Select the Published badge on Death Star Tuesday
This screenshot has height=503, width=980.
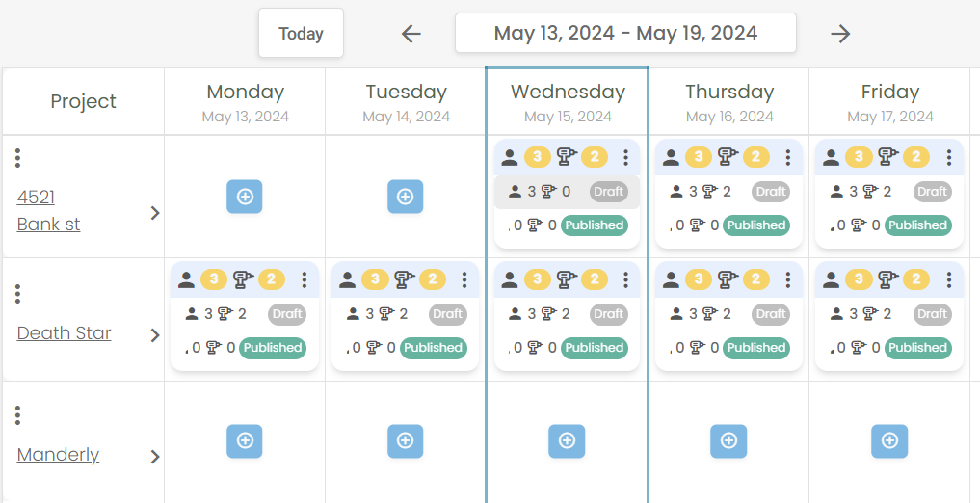pos(433,348)
